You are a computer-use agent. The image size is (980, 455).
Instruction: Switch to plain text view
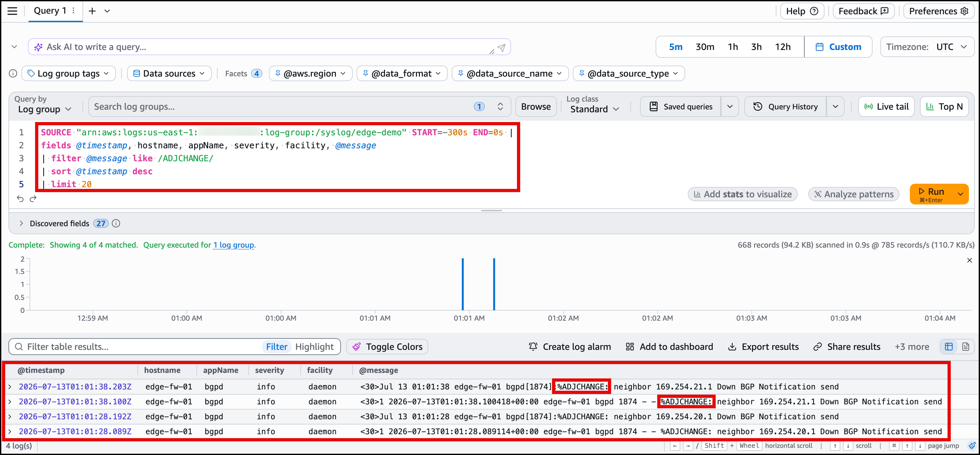coord(965,347)
